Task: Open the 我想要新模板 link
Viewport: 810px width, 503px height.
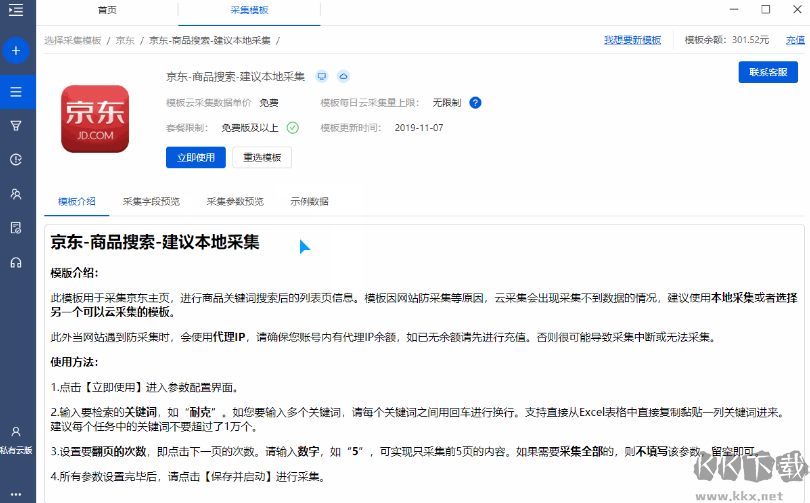Action: [633, 40]
